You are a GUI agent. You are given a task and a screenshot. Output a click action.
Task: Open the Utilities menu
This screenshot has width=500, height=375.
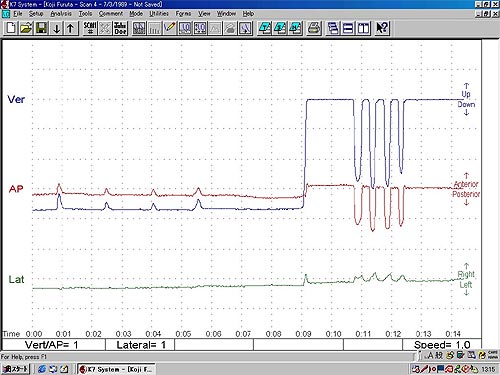159,14
